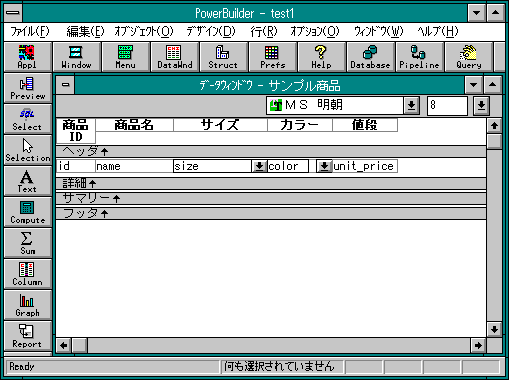
Task: Select the Compute field tool
Action: click(x=28, y=212)
